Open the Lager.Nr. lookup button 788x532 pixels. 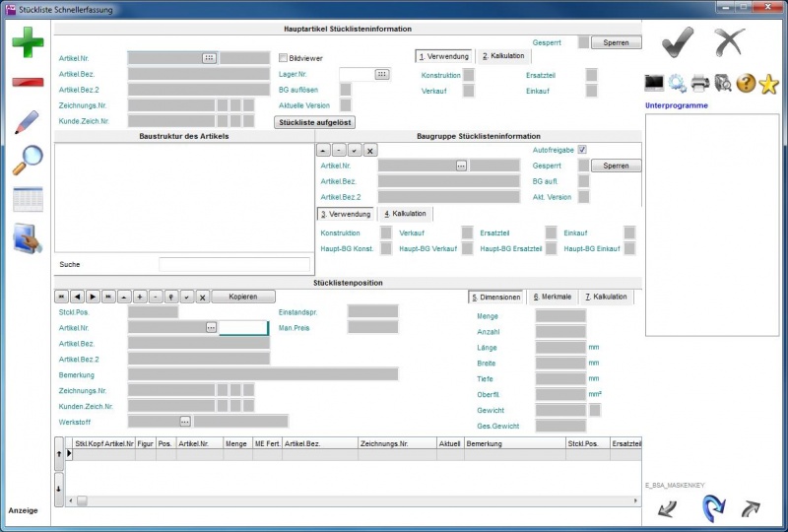(382, 74)
